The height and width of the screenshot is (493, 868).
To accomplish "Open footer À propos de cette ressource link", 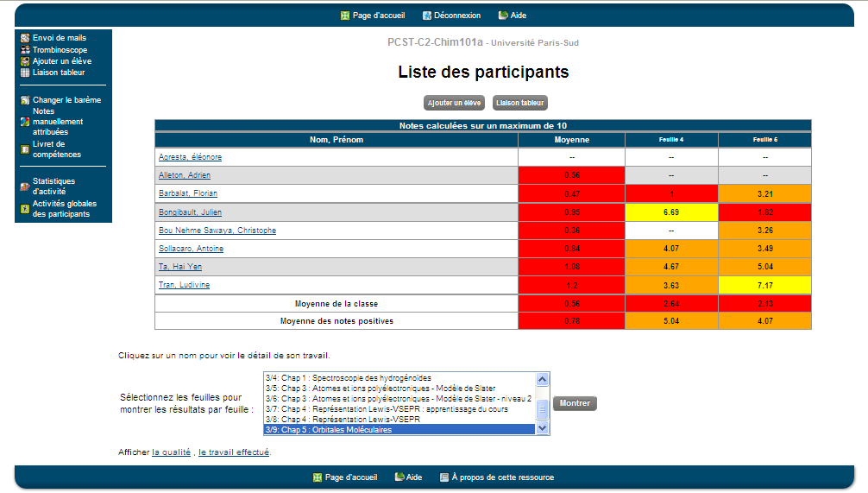I will coord(503,477).
